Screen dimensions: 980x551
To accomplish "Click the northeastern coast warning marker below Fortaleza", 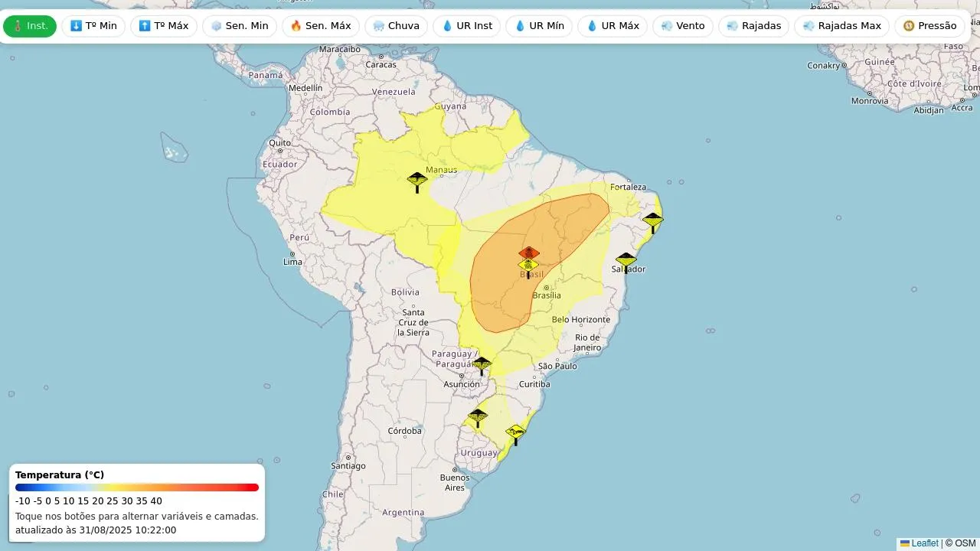I will [652, 221].
